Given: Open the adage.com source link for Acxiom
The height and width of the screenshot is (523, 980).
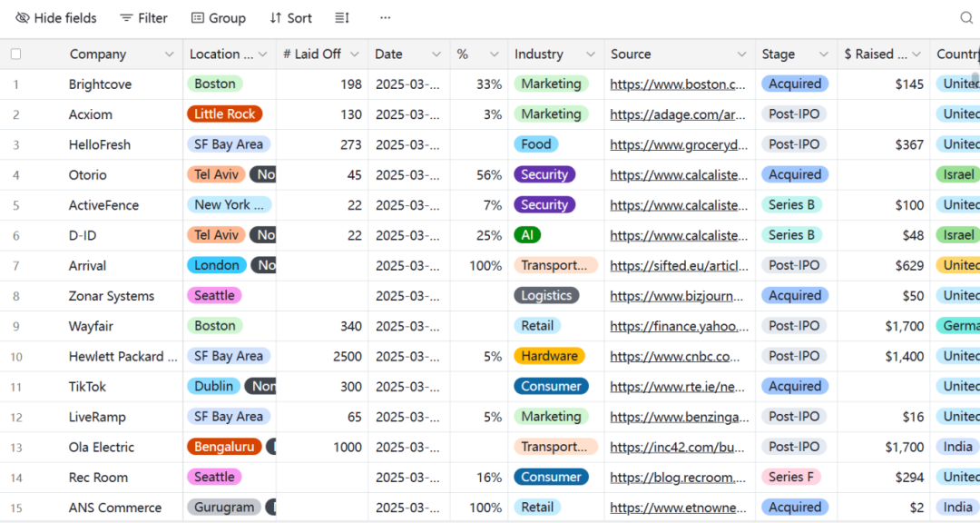Looking at the screenshot, I should click(x=678, y=114).
